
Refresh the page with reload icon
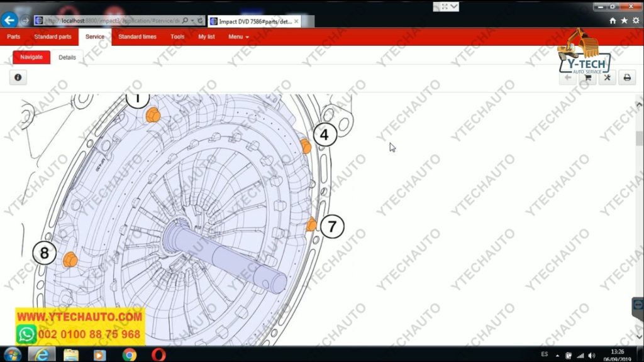tap(200, 20)
